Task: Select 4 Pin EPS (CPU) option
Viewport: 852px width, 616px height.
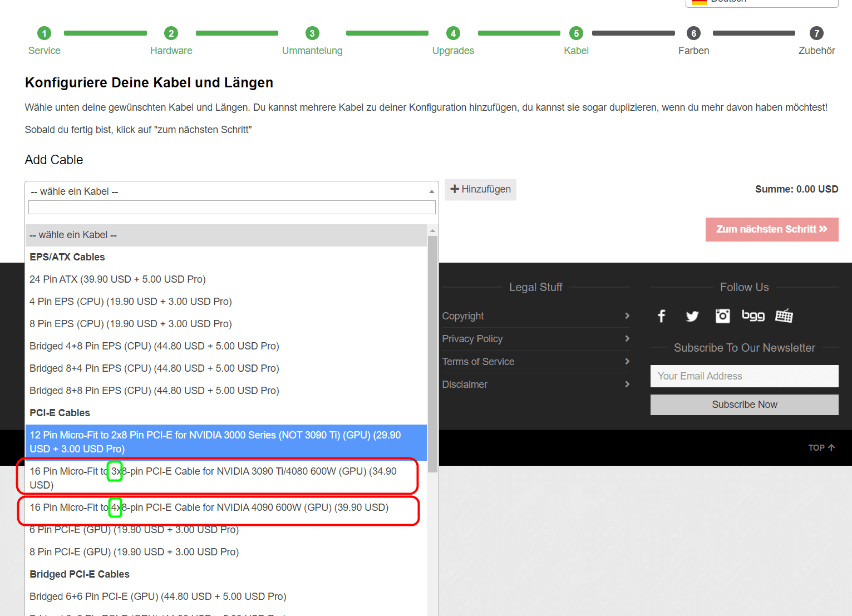Action: 226,302
